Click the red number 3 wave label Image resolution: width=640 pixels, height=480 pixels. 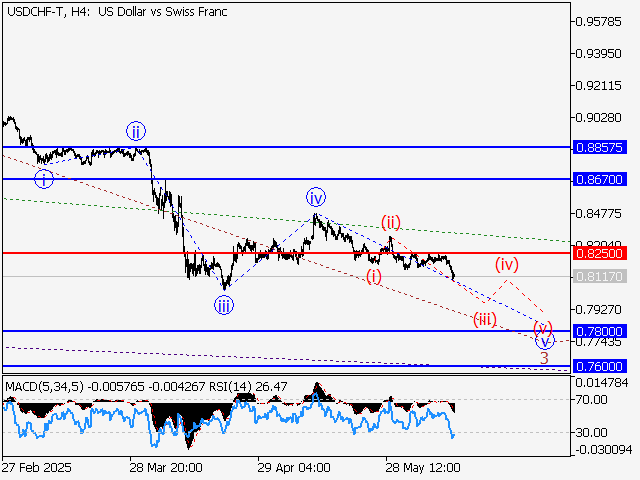click(544, 357)
